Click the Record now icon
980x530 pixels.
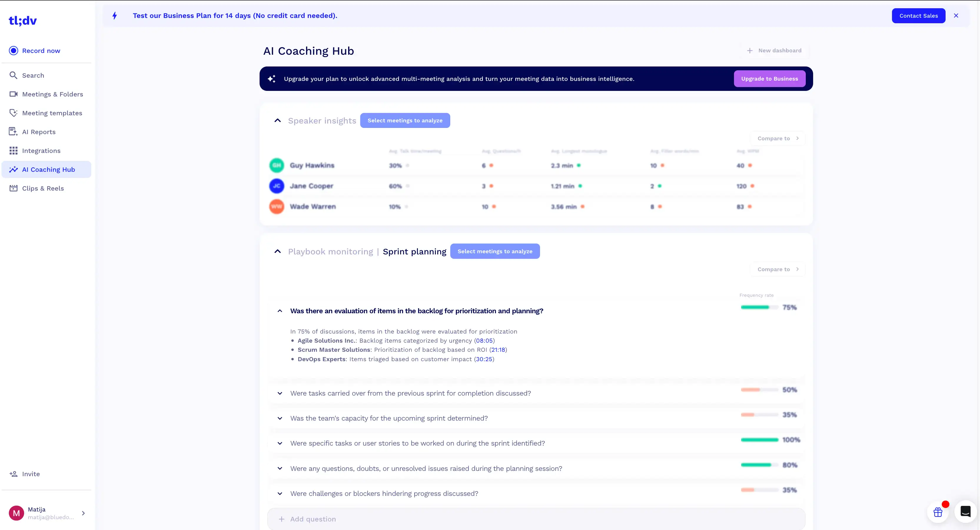click(x=13, y=50)
